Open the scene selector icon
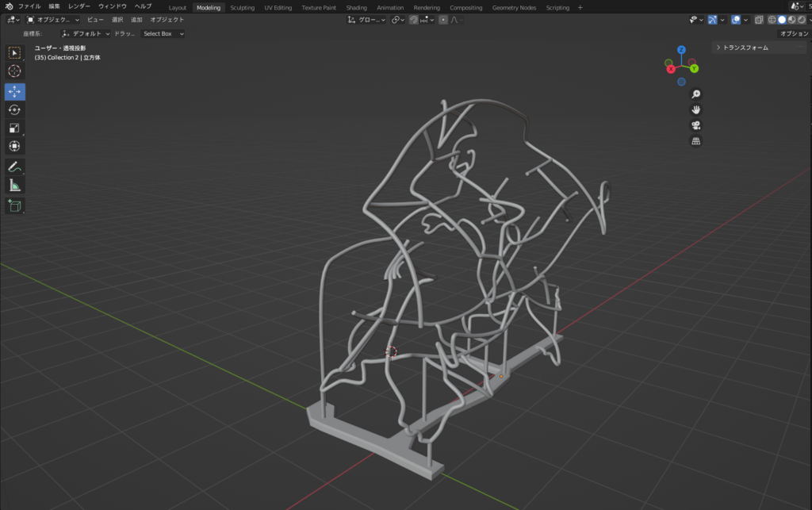The image size is (812, 510). click(796, 6)
